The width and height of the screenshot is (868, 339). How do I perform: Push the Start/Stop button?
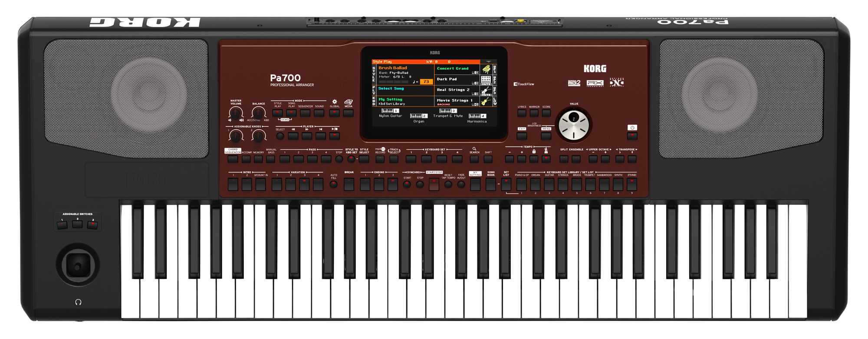click(x=434, y=184)
